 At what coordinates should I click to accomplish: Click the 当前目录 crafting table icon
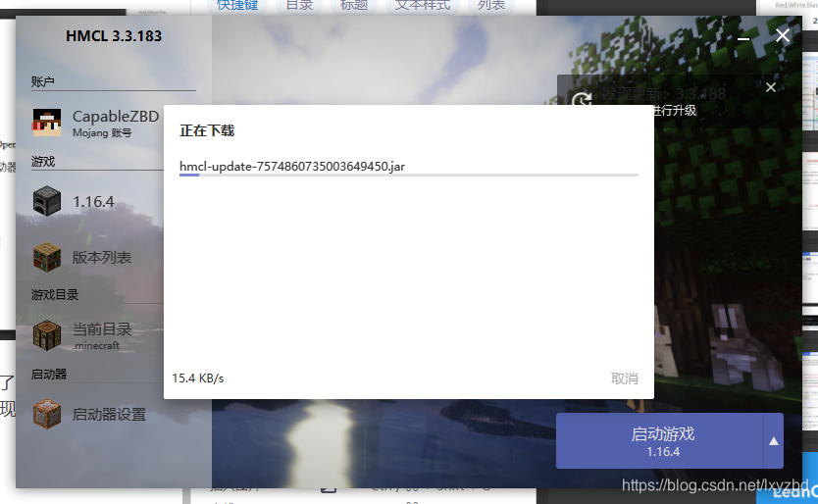point(47,335)
